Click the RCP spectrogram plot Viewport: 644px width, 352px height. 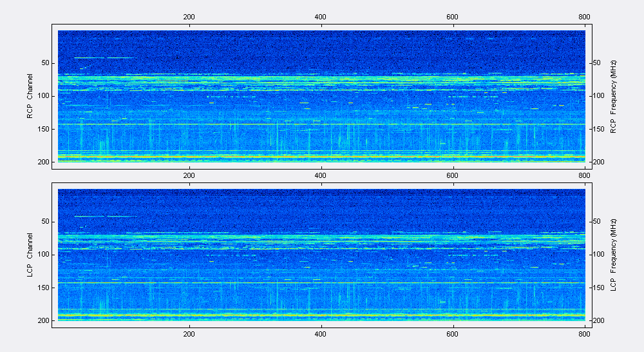[x=321, y=96]
